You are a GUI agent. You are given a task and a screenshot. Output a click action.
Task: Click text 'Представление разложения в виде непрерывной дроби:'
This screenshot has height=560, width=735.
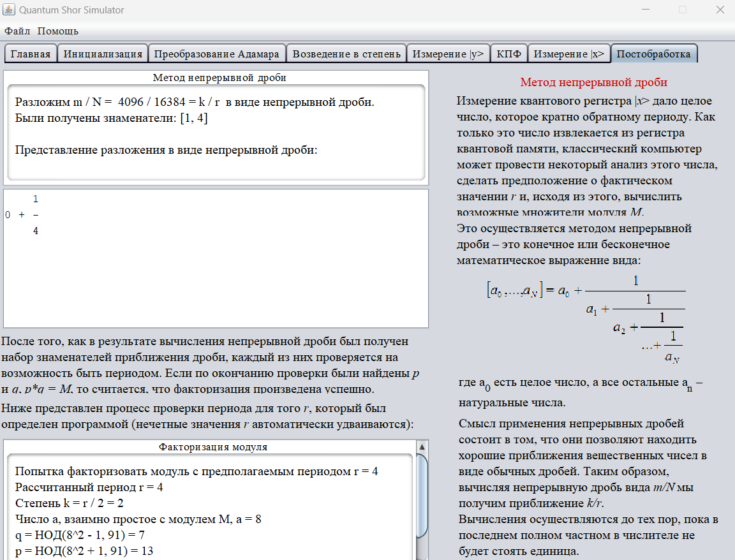coord(166,150)
